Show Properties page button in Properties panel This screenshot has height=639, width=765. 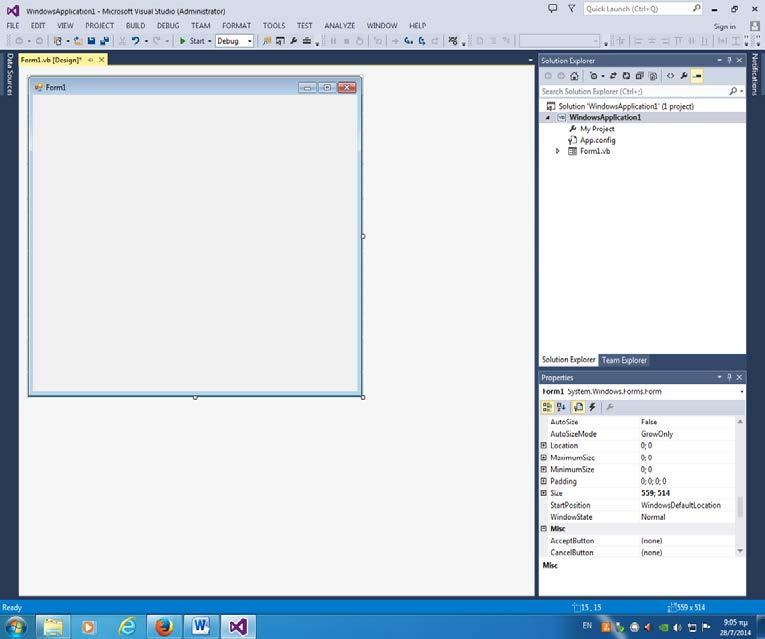pos(578,407)
